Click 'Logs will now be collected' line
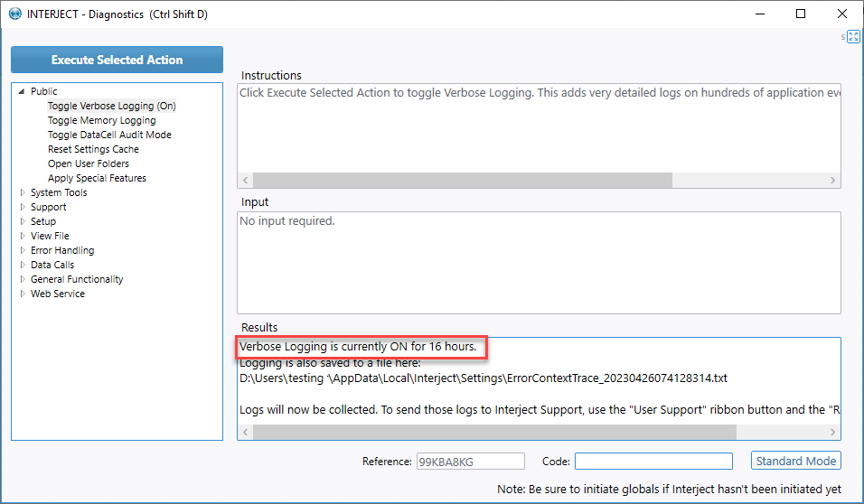Image resolution: width=864 pixels, height=504 pixels. [540, 410]
